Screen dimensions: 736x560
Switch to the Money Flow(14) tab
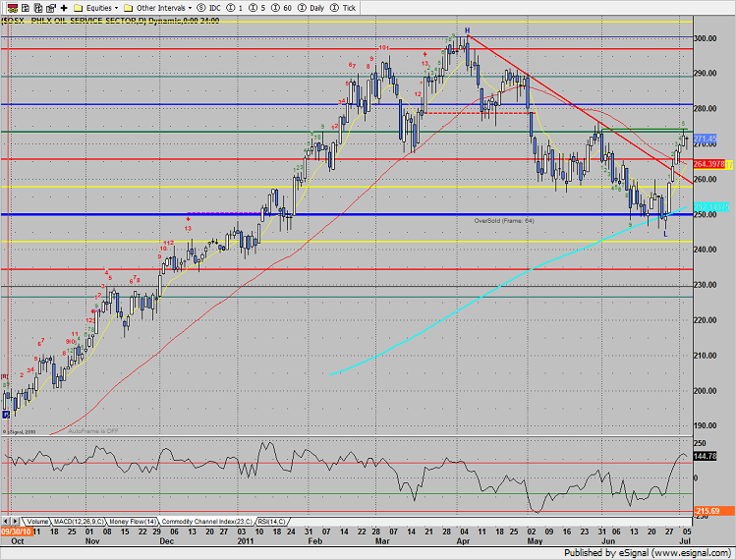pyautogui.click(x=133, y=522)
